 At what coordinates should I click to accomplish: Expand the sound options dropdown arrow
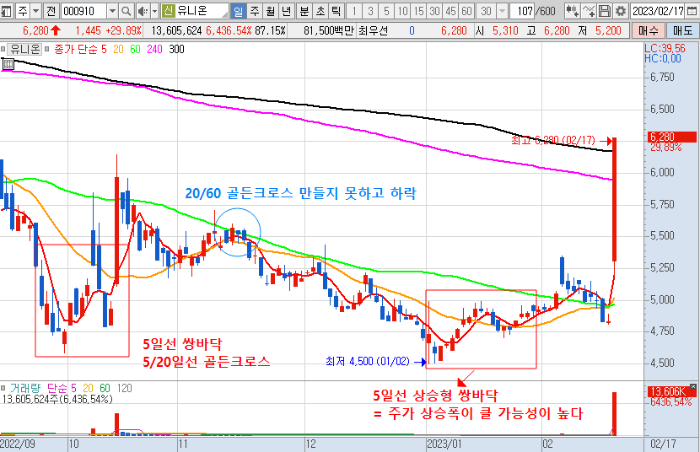pyautogui.click(x=154, y=11)
